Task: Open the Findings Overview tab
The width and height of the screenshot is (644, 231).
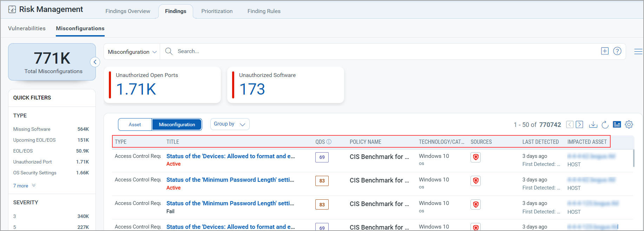Action: (x=128, y=11)
